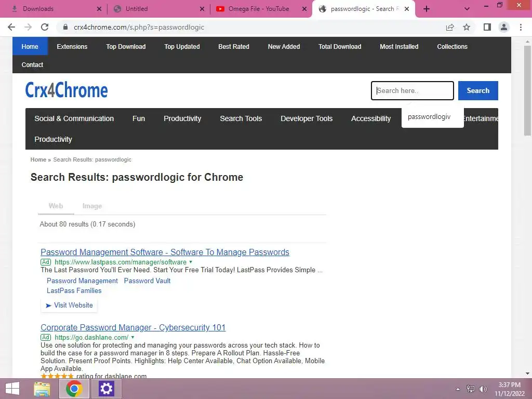Open Best Rated page

coord(234,46)
